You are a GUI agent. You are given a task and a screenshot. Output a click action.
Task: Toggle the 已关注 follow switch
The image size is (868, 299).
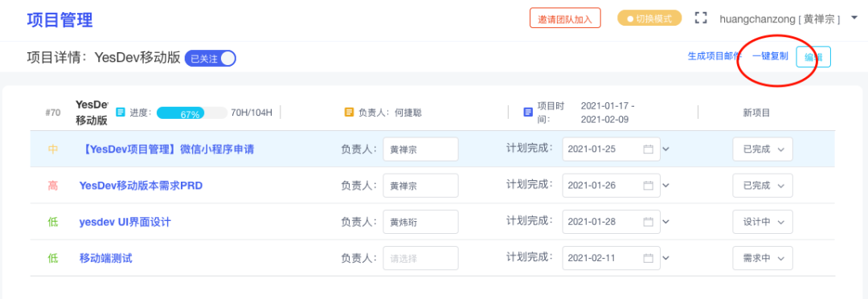click(211, 58)
